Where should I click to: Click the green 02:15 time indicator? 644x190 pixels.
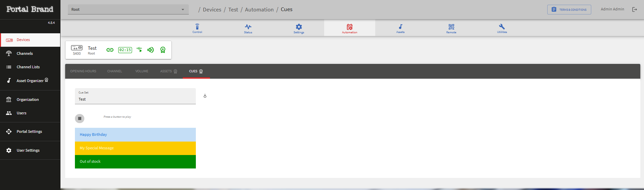125,50
